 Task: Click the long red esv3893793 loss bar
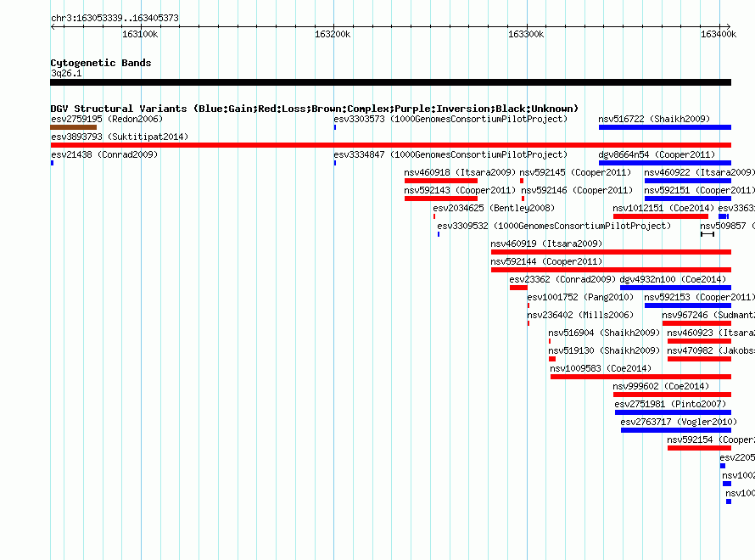390,145
